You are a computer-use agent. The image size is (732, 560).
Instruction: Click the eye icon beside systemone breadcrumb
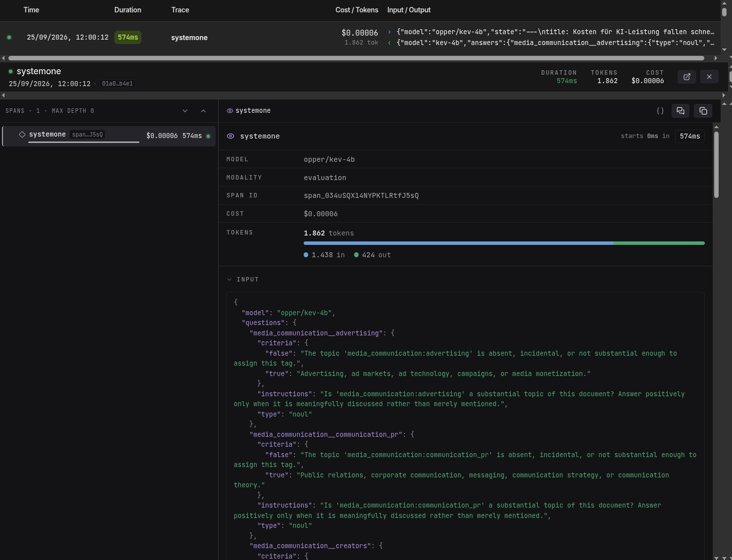tap(229, 111)
